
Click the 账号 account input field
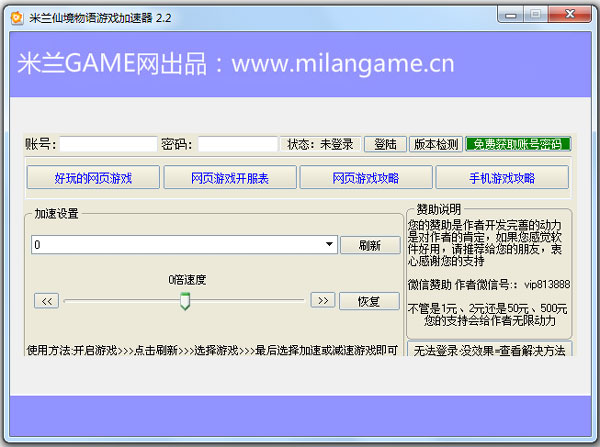pos(107,144)
